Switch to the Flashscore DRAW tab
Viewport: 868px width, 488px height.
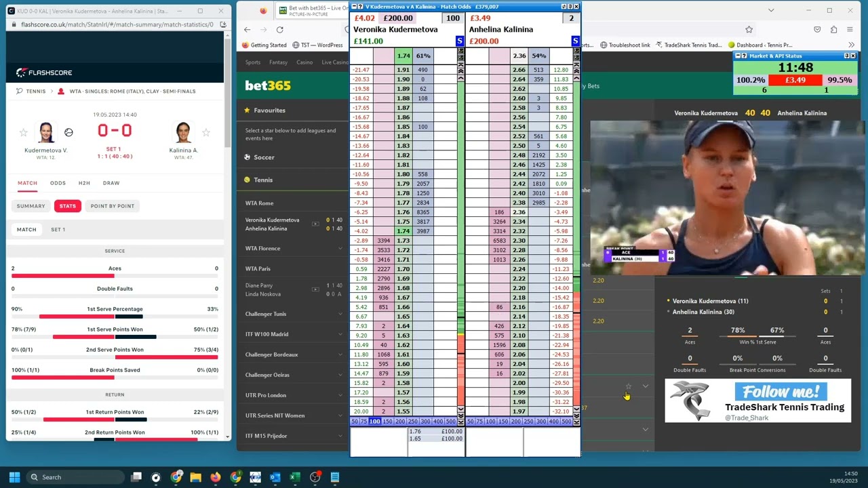pyautogui.click(x=111, y=183)
